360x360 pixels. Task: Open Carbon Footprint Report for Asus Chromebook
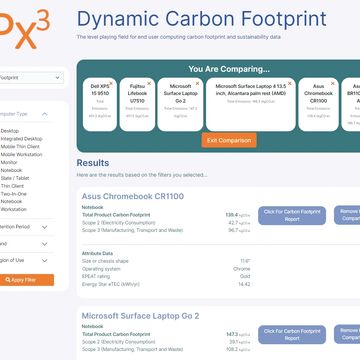(292, 215)
